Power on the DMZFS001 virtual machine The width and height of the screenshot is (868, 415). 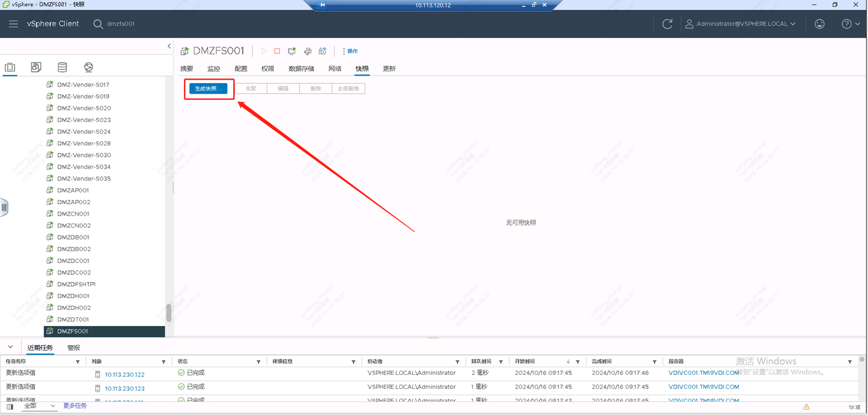click(264, 51)
